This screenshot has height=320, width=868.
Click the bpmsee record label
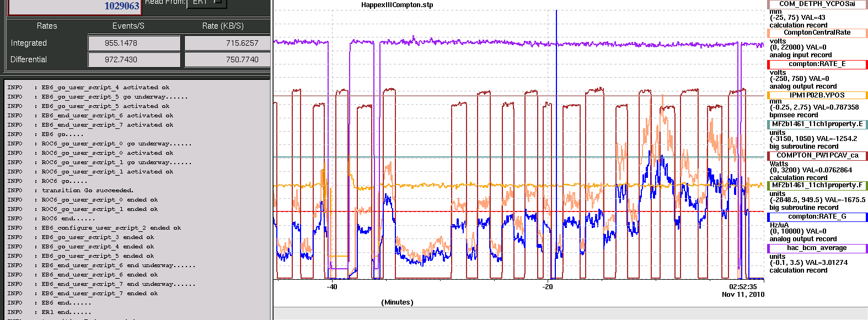794,115
